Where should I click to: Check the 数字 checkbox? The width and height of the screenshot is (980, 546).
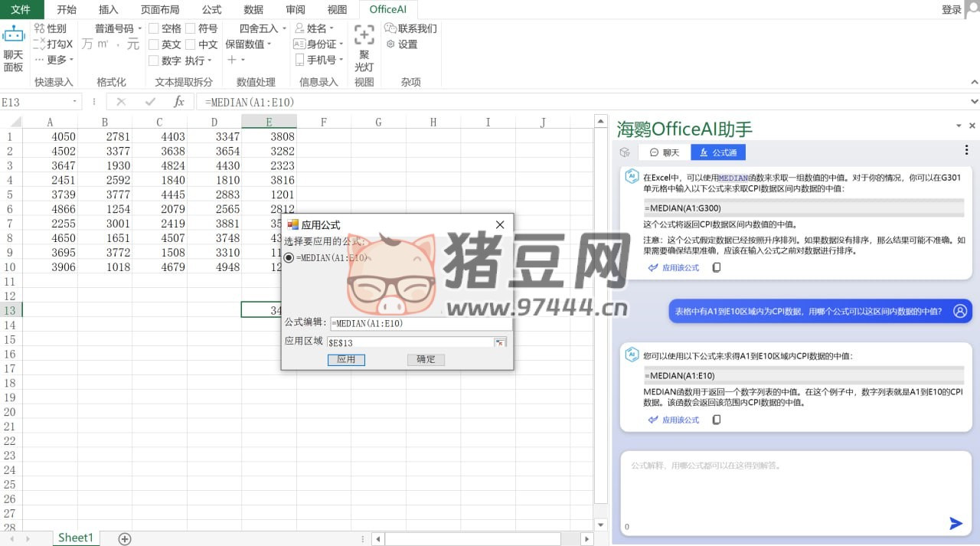point(154,60)
